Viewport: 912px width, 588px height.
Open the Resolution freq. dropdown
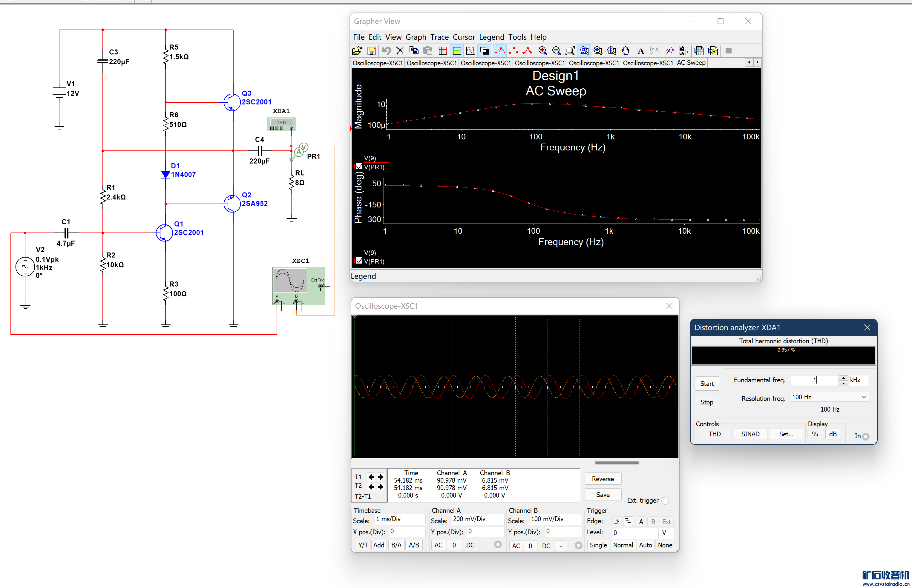864,397
